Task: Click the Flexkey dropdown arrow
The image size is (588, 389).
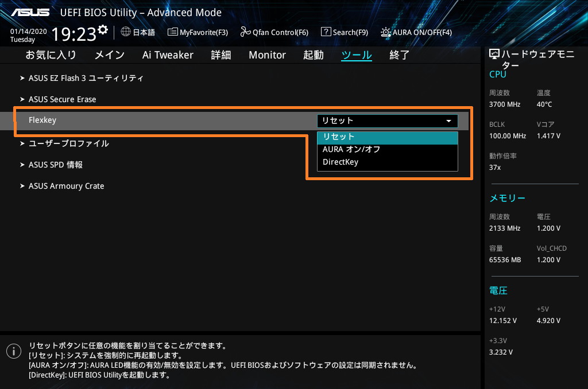Action: (x=448, y=121)
